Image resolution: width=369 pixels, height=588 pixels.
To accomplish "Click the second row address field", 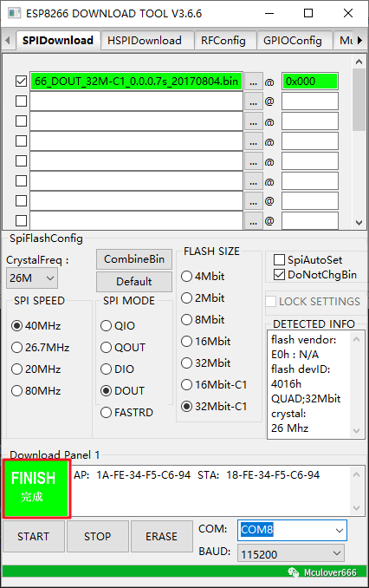I will (310, 101).
